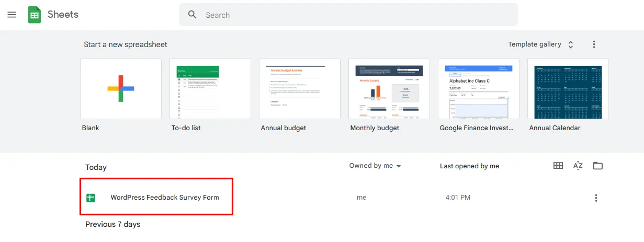
Task: Click the Annual Calendar label
Action: [555, 128]
